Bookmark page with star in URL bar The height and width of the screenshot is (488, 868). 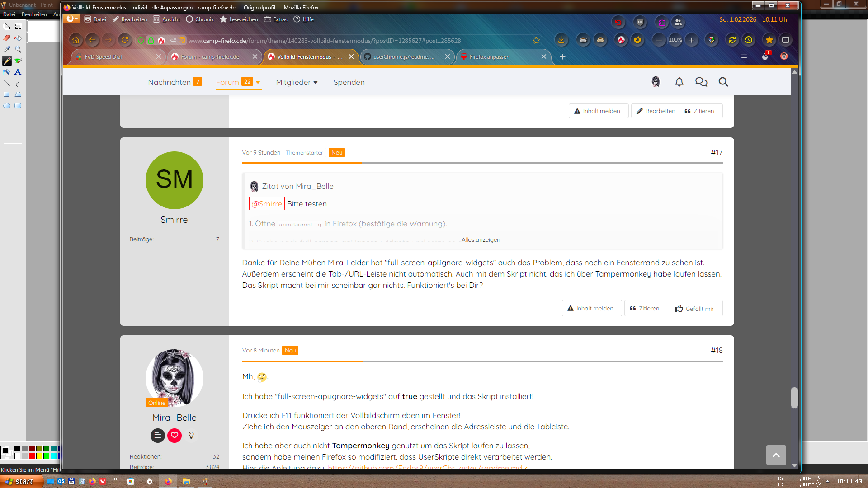[536, 41]
